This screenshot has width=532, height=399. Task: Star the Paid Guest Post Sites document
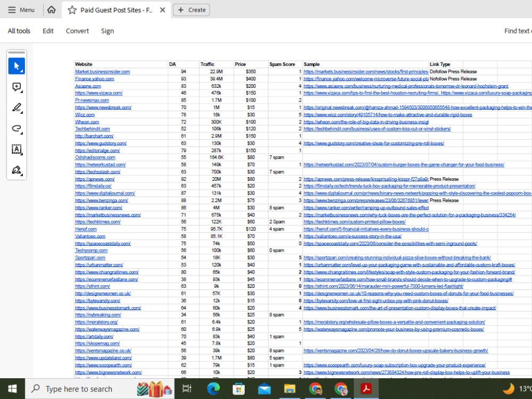(72, 10)
